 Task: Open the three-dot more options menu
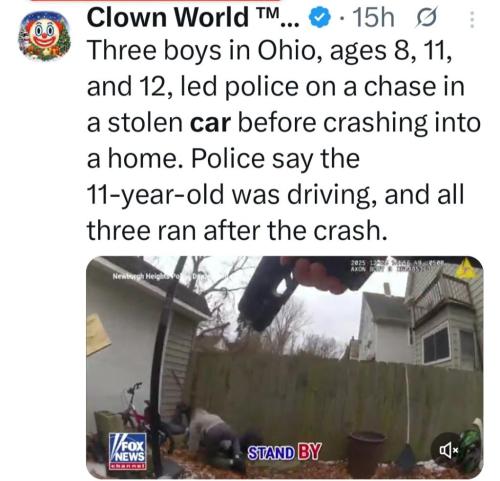click(472, 20)
